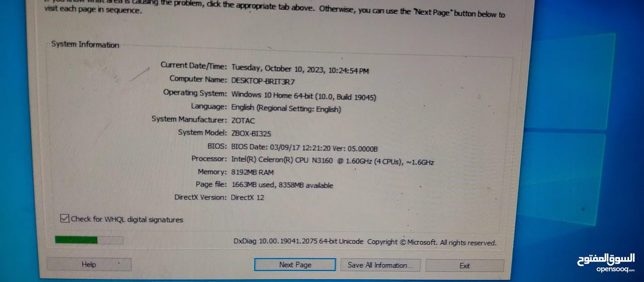Click the System Manufacturer label
Image resolution: width=644 pixels, height=282 pixels.
pyautogui.click(x=189, y=119)
